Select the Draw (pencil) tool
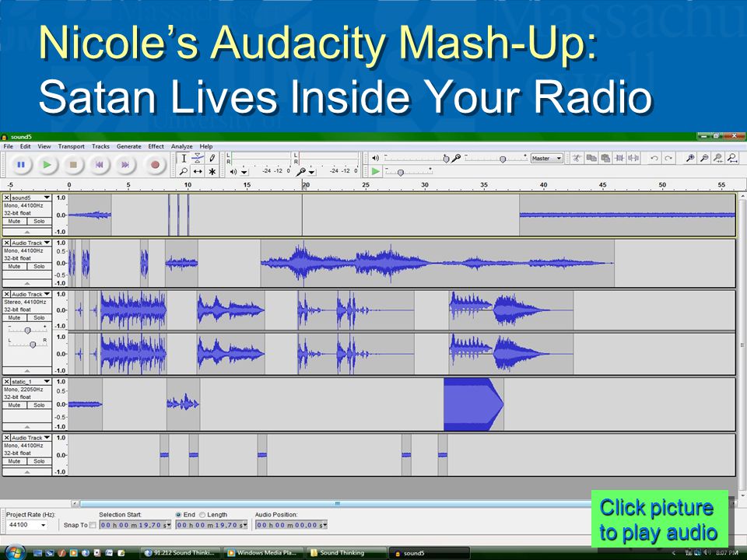Screen dimensions: 747x560 click(212, 158)
